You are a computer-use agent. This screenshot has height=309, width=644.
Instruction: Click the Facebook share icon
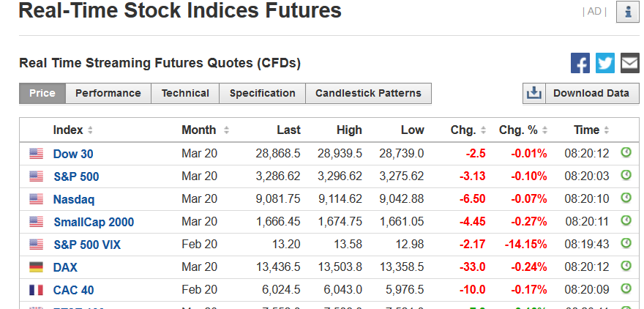click(580, 63)
